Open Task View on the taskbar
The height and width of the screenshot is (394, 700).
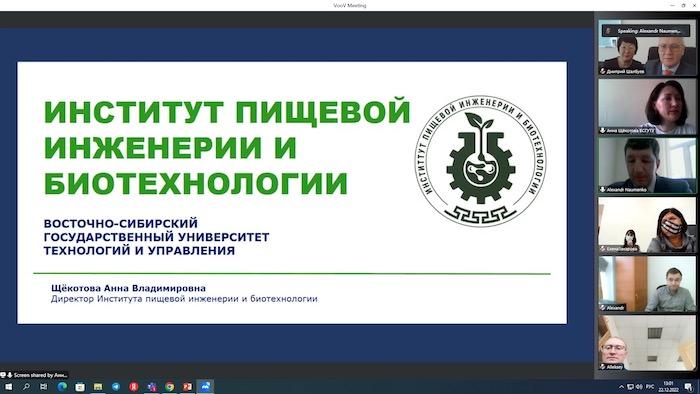click(44, 387)
